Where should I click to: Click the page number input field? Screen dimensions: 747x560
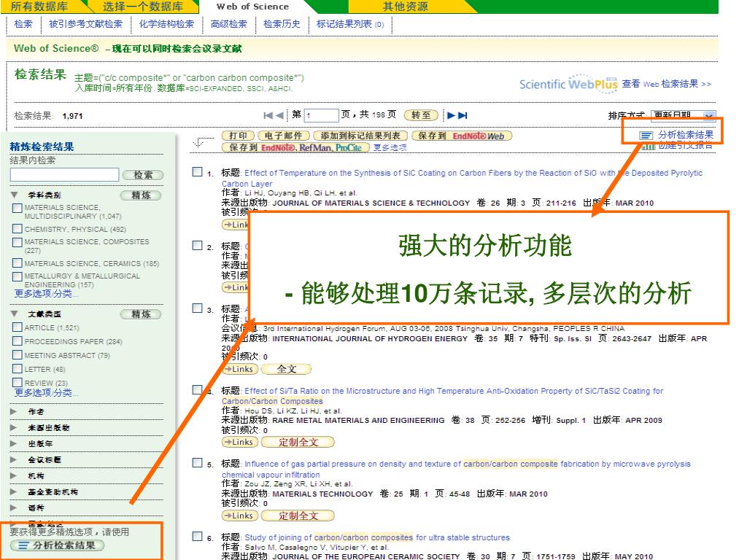[321, 115]
